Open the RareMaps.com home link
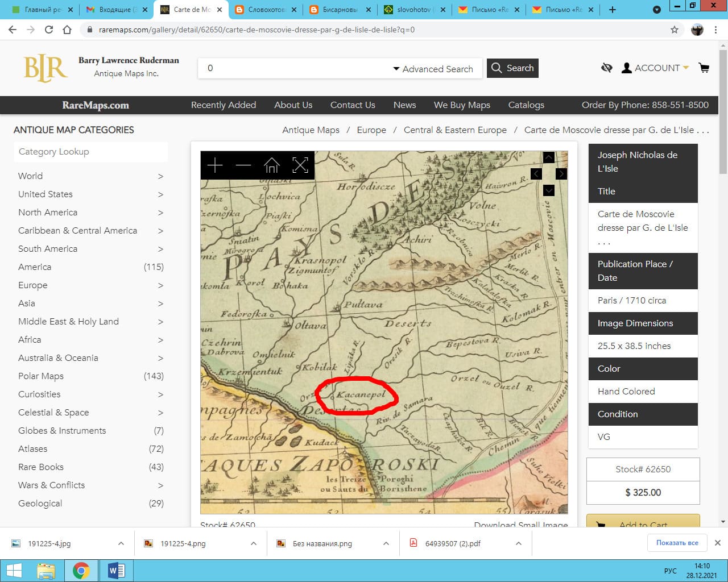This screenshot has height=582, width=728. point(96,105)
